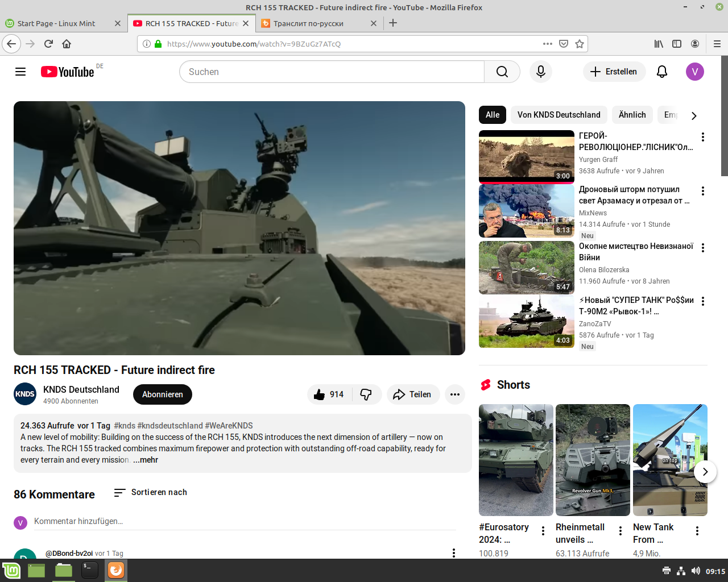The width and height of the screenshot is (728, 582).
Task: Open KNDS channel avatar
Action: [x=25, y=394]
